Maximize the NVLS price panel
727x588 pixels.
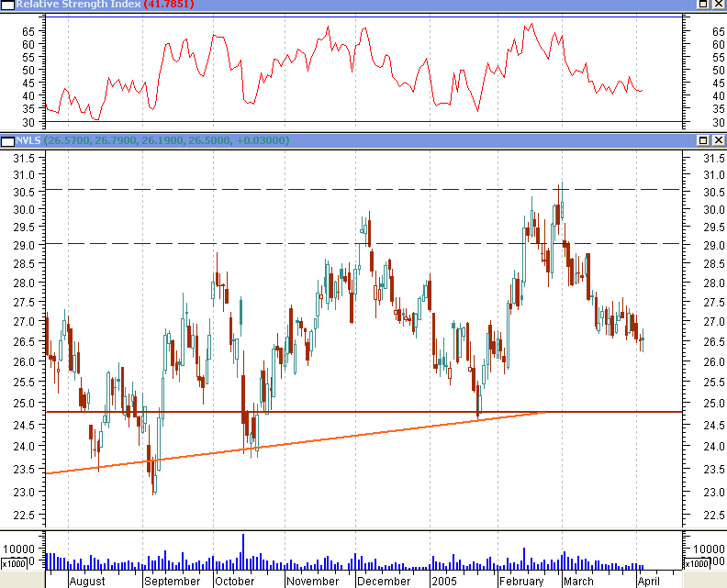703,140
